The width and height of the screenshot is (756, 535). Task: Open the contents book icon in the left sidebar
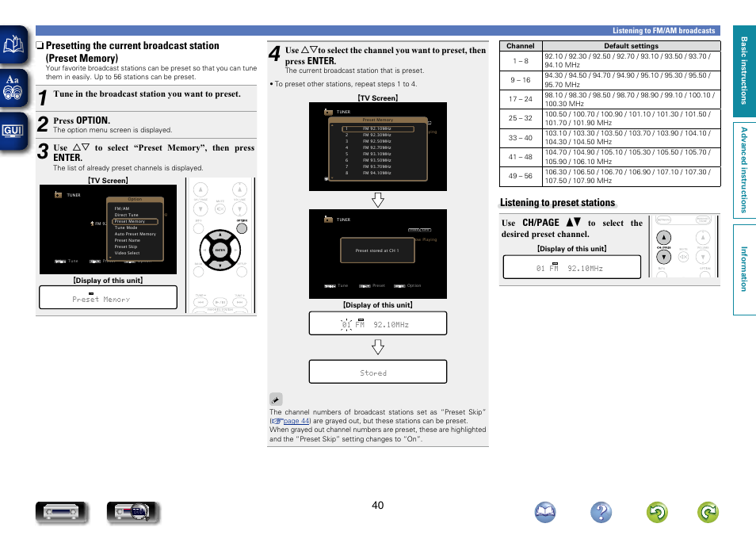pos(13,44)
